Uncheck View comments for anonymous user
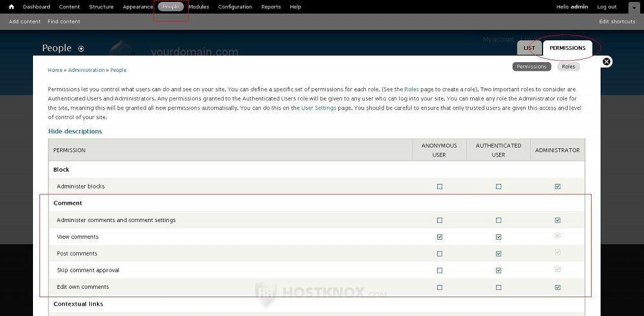 coord(440,237)
